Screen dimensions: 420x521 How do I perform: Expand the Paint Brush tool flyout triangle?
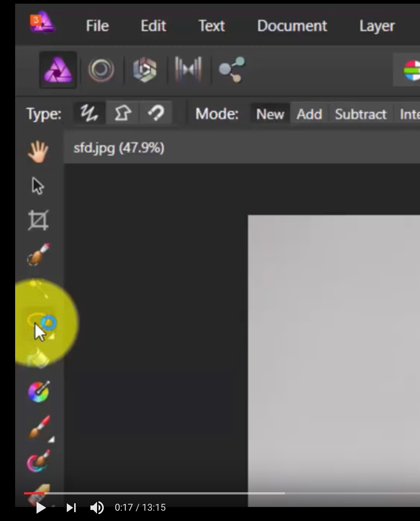click(52, 439)
